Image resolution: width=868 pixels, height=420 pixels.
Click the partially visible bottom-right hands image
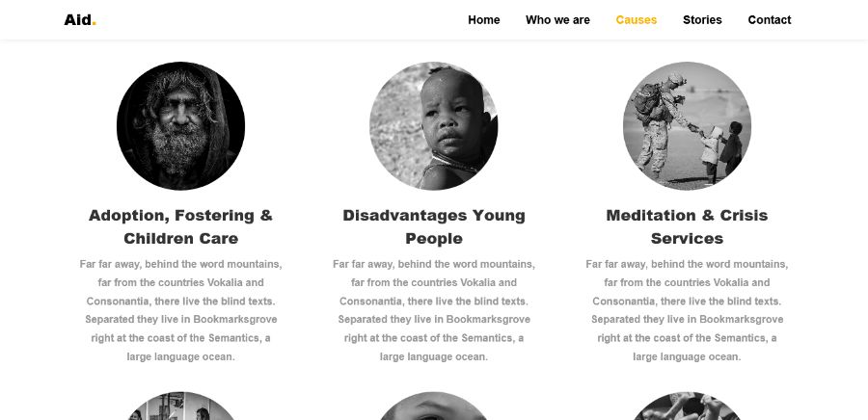click(687, 407)
